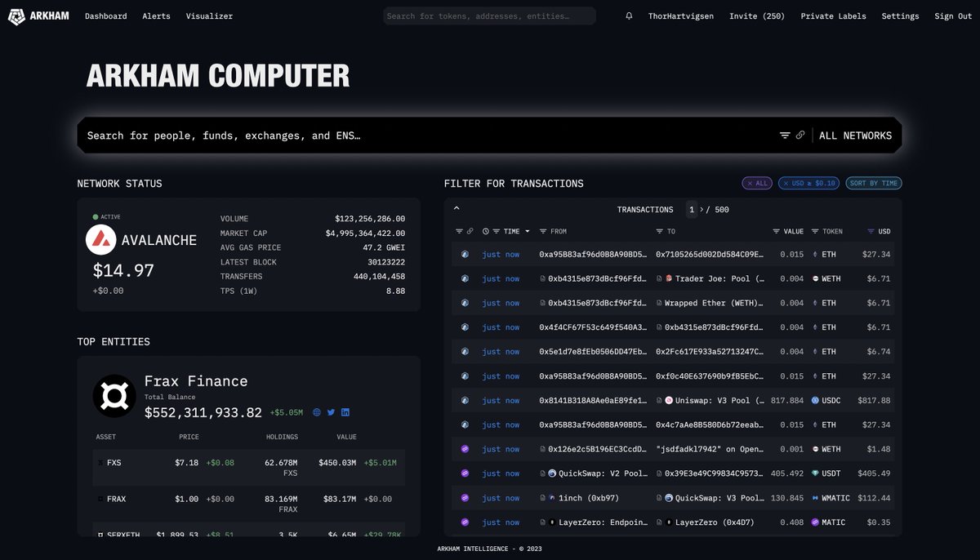Screen dimensions: 980x560
Task: Click the Arkham logo icon
Action: (16, 16)
